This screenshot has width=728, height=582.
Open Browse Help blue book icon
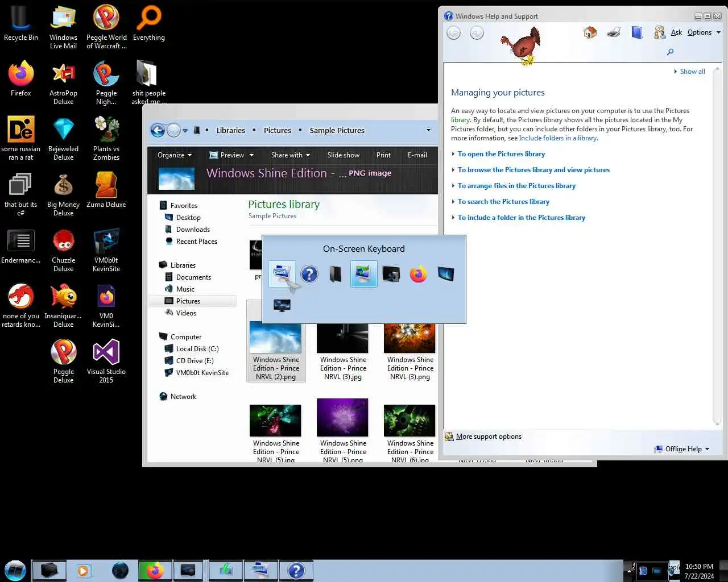click(x=637, y=32)
